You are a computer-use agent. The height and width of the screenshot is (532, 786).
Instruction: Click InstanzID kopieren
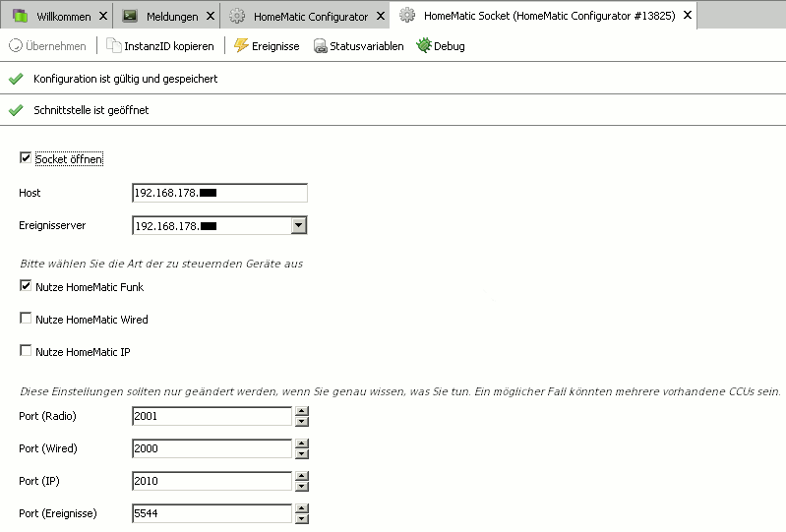pos(160,46)
